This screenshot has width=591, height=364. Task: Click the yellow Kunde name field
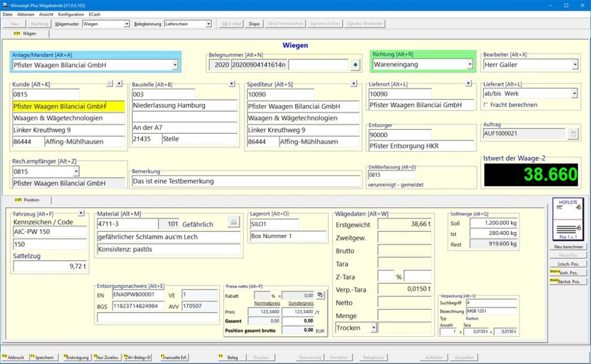[x=69, y=106]
